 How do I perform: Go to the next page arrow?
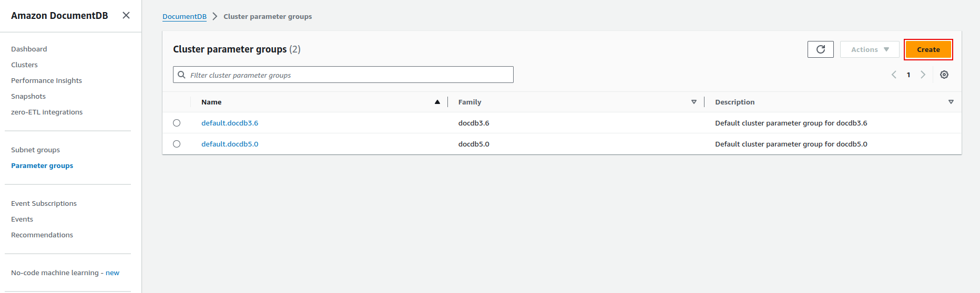[x=923, y=75]
